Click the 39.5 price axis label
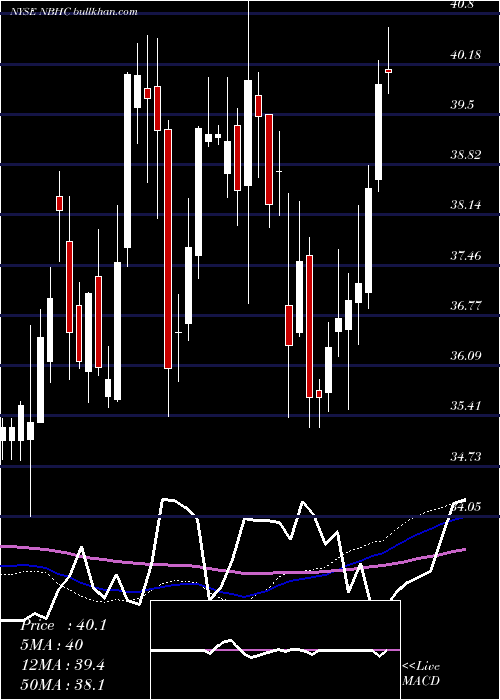Viewport: 500px width, 700px height. click(x=462, y=105)
